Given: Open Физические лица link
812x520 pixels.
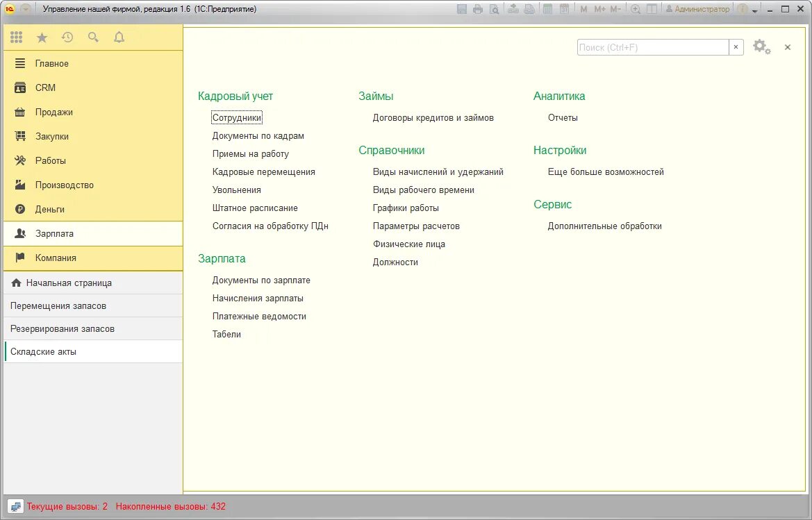Looking at the screenshot, I should (409, 244).
